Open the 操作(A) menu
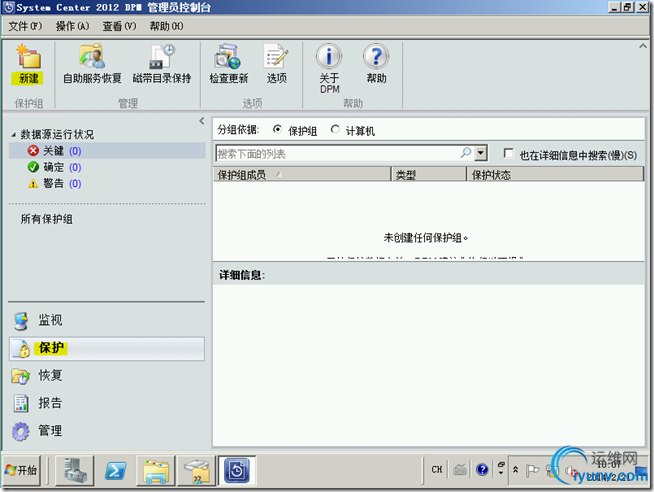This screenshot has height=492, width=654. pyautogui.click(x=72, y=26)
